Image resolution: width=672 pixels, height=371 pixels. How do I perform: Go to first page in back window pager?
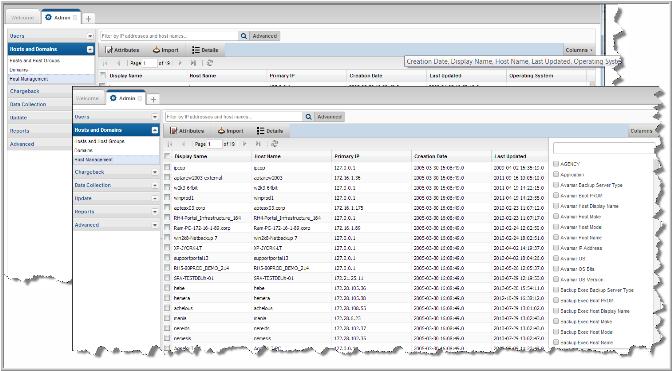click(105, 63)
